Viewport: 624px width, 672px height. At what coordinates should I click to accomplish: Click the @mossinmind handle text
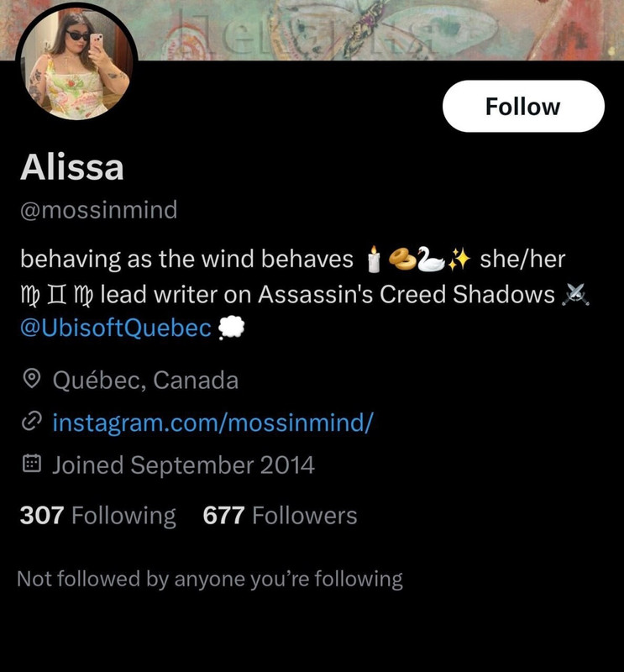pyautogui.click(x=98, y=210)
